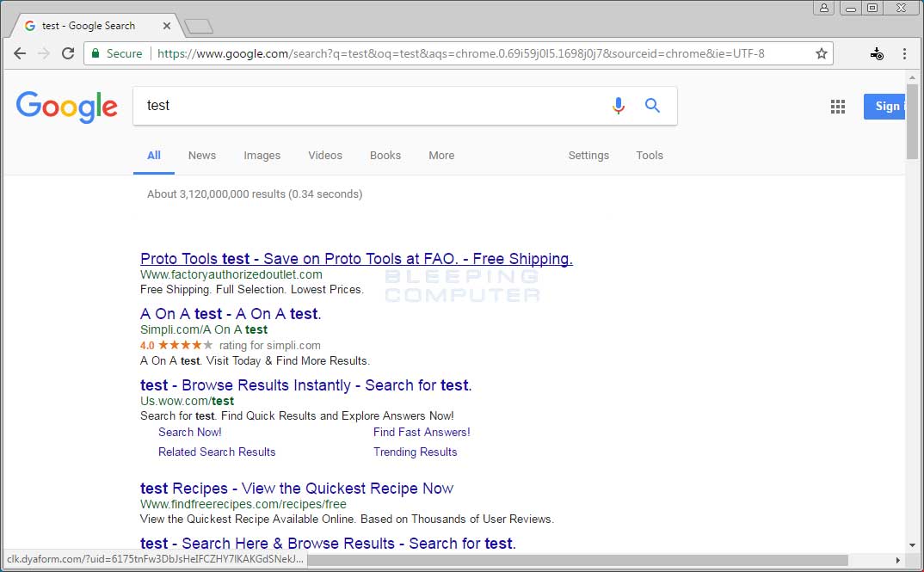Expand the More search options
This screenshot has height=572, width=924.
[x=441, y=156]
